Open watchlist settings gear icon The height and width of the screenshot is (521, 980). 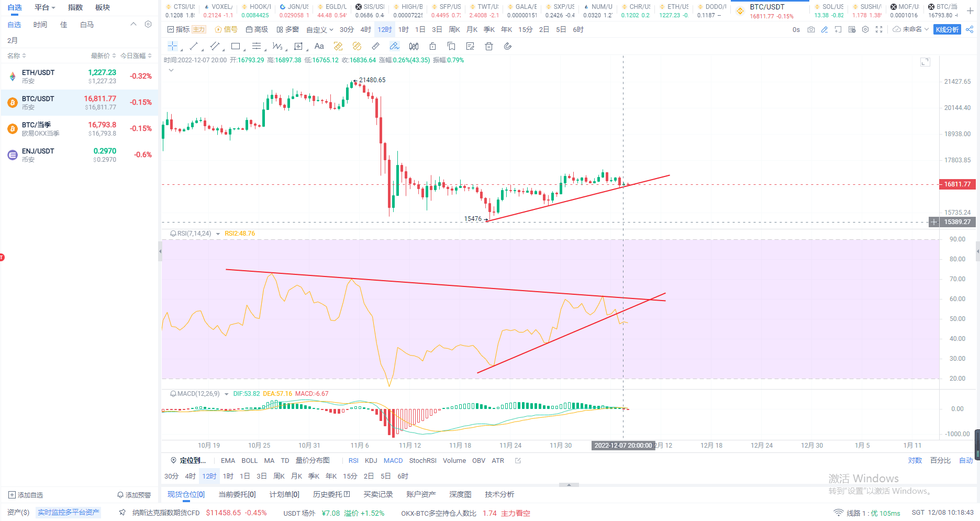pyautogui.click(x=148, y=24)
